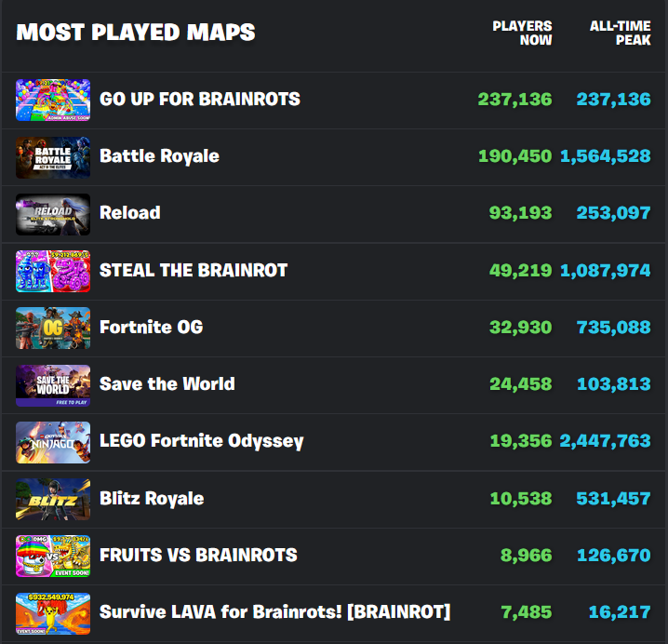668x644 pixels.
Task: Open STEAL THE BRAINROT title link
Action: point(194,270)
